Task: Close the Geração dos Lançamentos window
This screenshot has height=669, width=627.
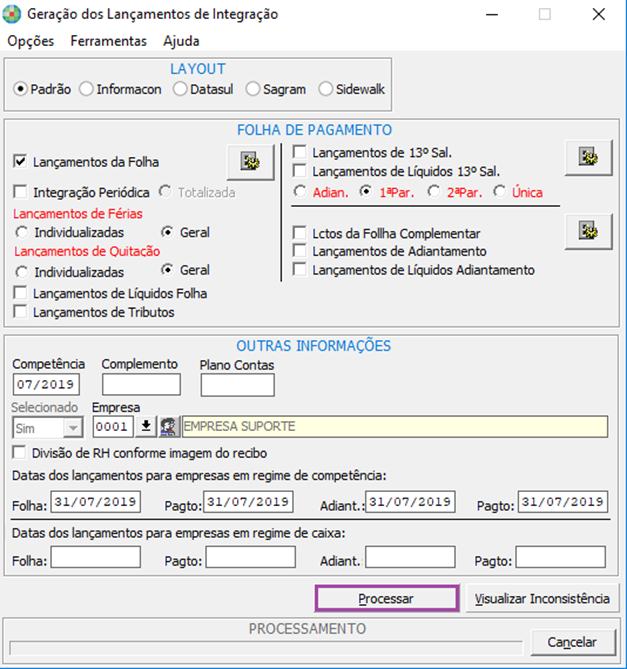Action: click(x=599, y=14)
